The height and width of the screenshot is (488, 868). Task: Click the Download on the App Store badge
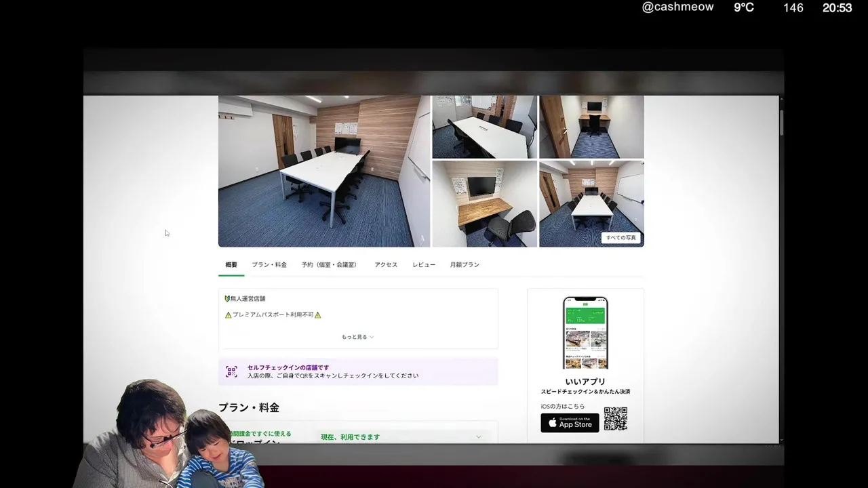570,423
